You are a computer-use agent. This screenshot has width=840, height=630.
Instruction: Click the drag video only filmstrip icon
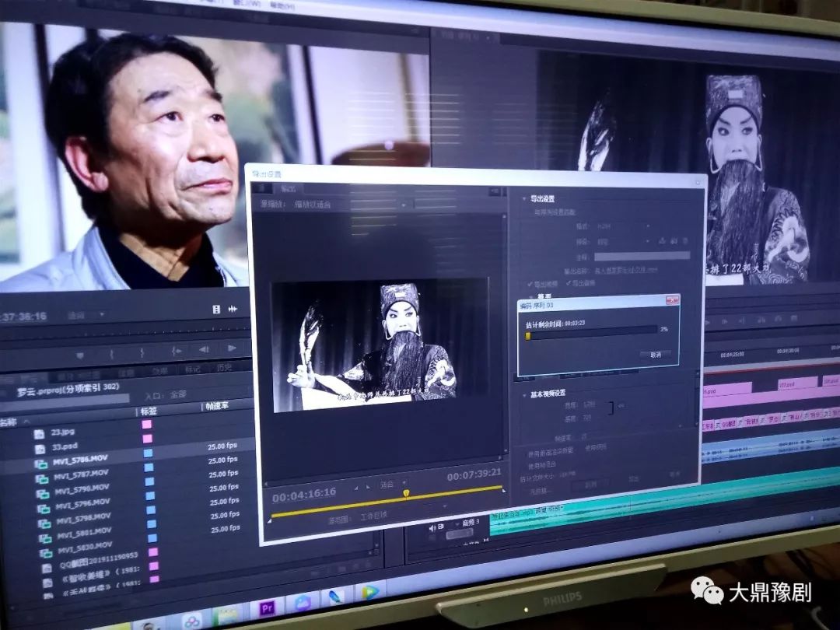click(x=216, y=309)
